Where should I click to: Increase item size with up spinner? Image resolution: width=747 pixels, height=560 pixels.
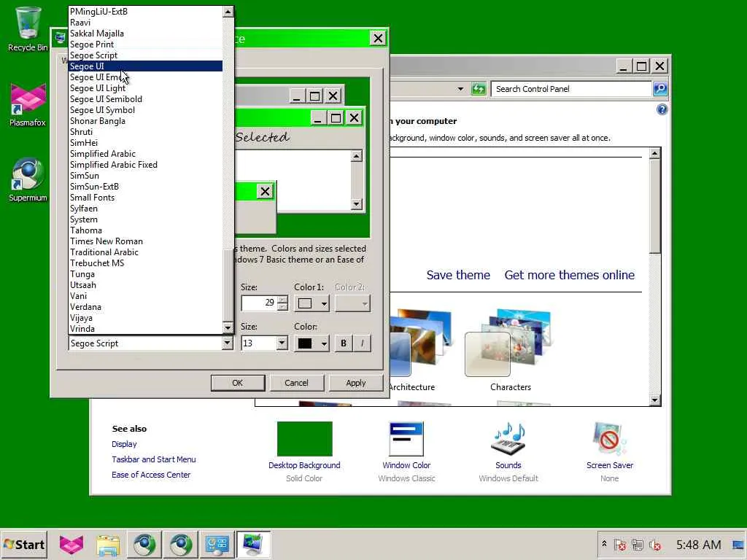[282, 300]
